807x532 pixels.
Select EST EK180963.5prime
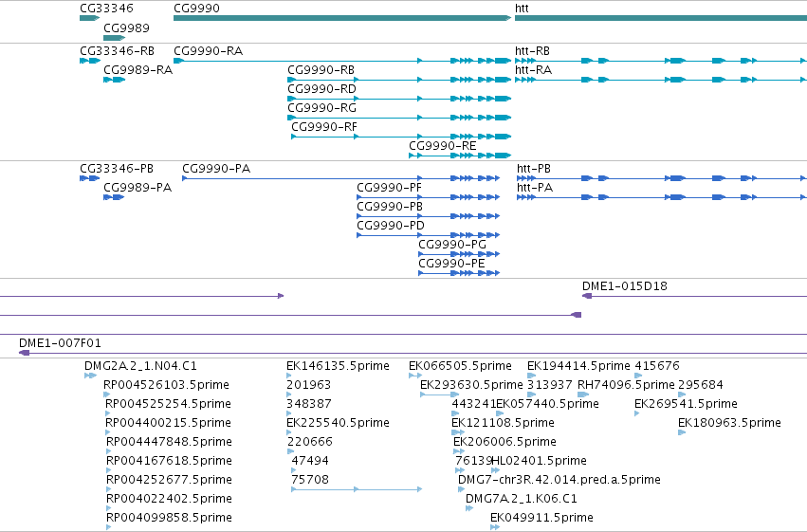(729, 424)
